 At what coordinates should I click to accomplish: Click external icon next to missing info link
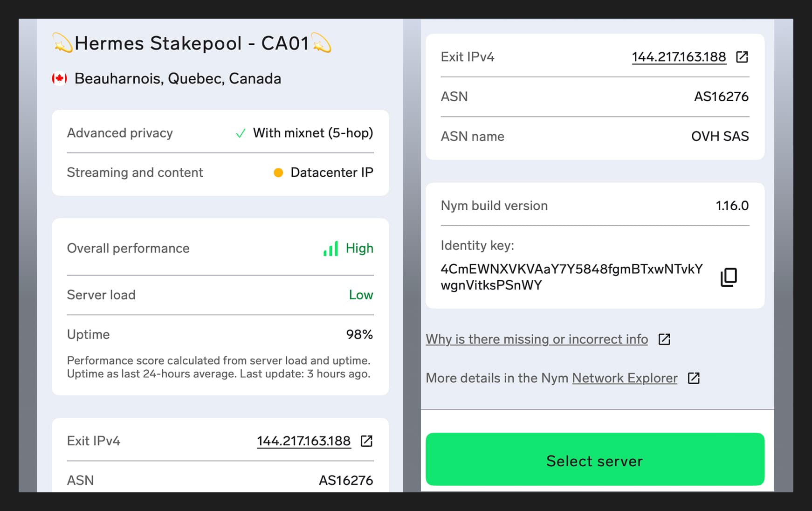click(x=664, y=339)
